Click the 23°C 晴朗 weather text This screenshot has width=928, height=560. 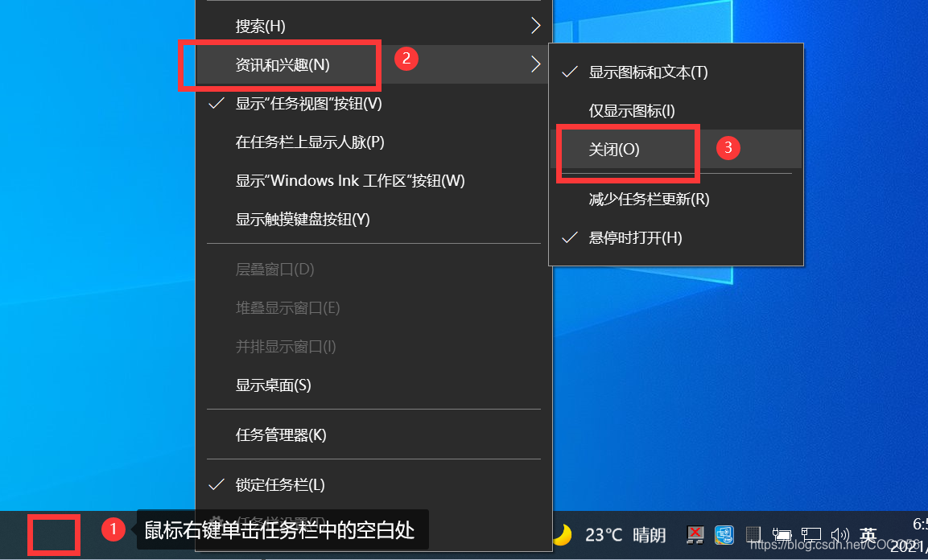click(x=625, y=535)
